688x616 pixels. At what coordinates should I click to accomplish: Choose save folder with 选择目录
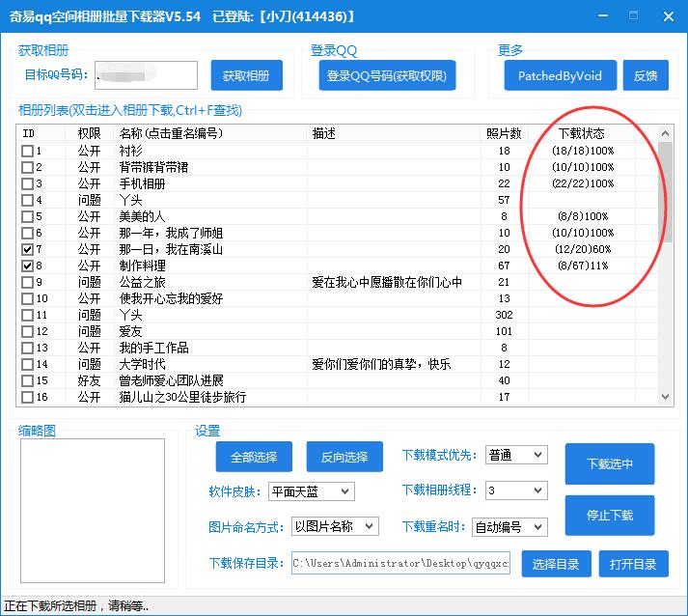coord(556,564)
